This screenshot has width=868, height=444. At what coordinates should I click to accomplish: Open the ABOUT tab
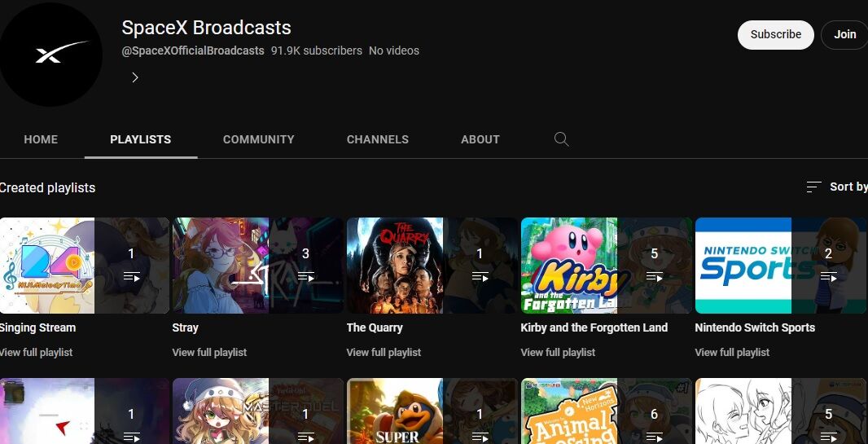pos(480,139)
